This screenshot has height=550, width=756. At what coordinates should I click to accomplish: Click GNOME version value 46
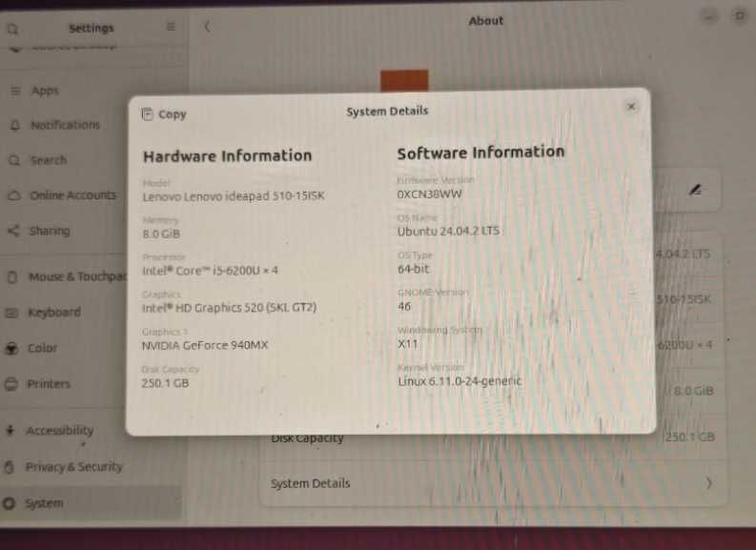click(x=404, y=306)
